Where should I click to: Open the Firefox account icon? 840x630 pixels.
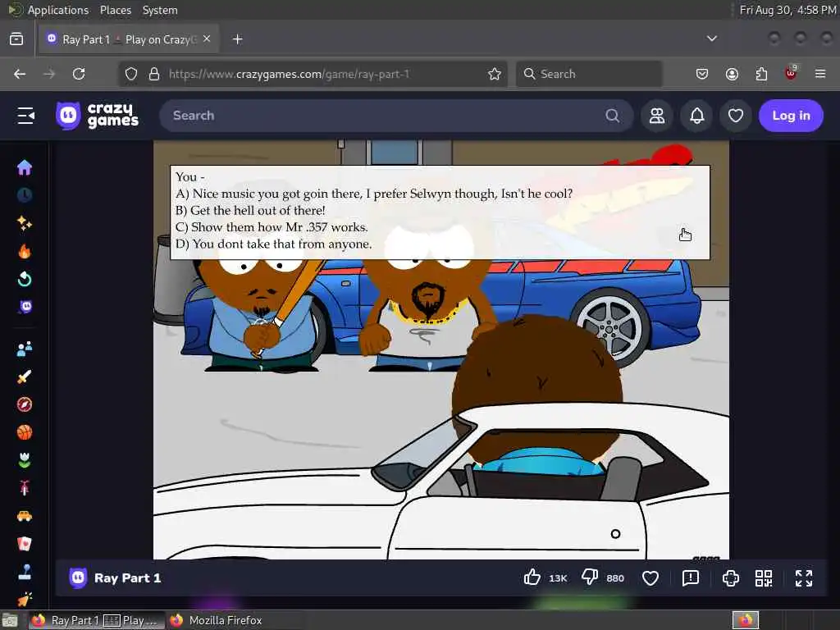tap(732, 74)
